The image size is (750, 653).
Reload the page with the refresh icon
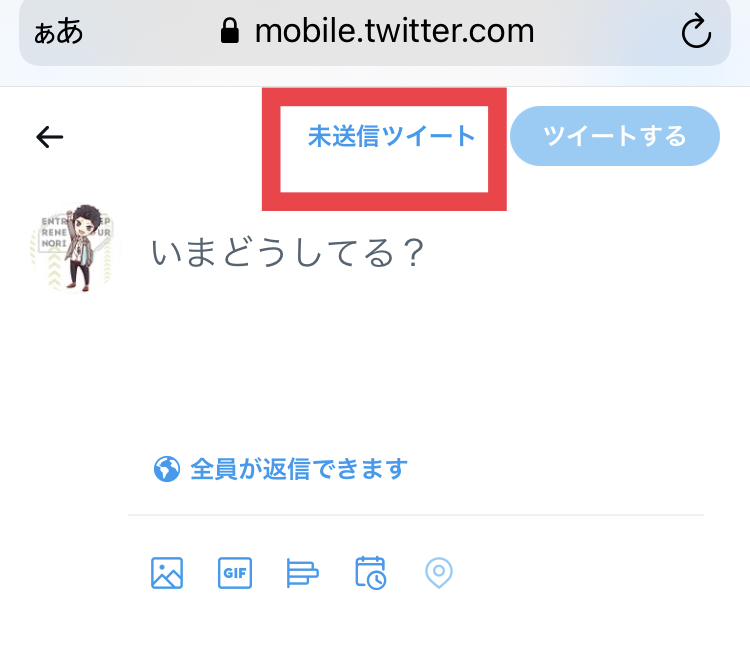pyautogui.click(x=696, y=32)
